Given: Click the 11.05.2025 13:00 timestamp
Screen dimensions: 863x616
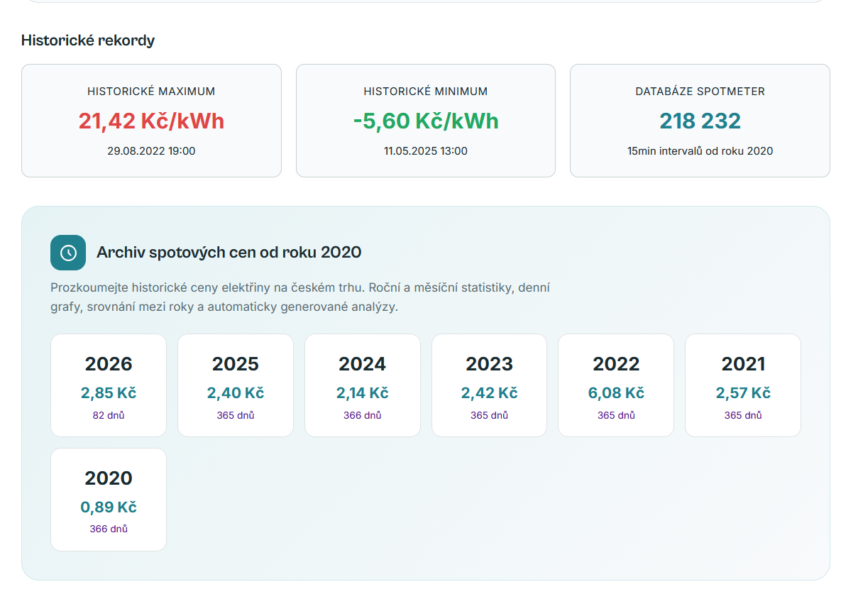Looking at the screenshot, I should [x=425, y=150].
